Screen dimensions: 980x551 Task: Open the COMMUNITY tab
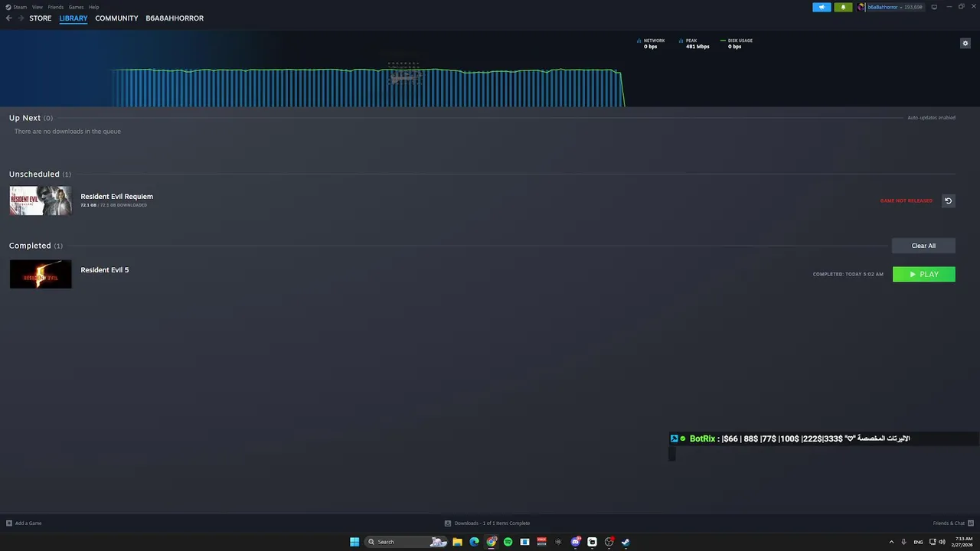coord(116,18)
